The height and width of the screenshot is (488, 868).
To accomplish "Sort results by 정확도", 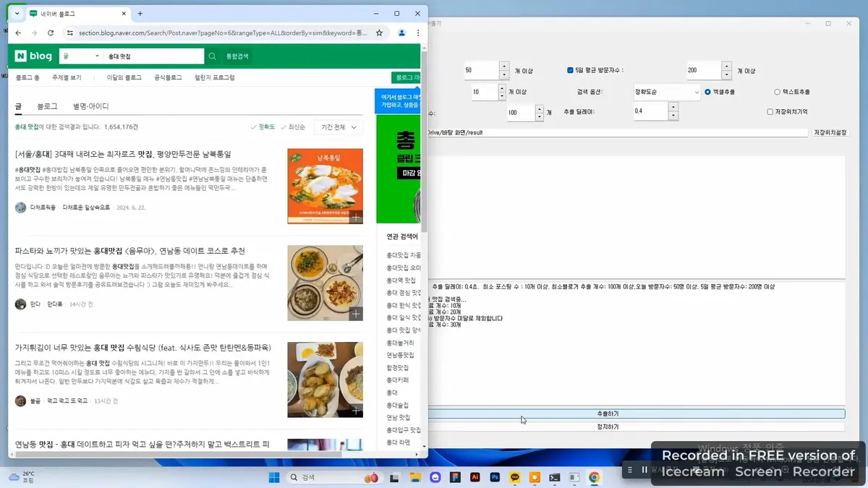I will (x=263, y=127).
